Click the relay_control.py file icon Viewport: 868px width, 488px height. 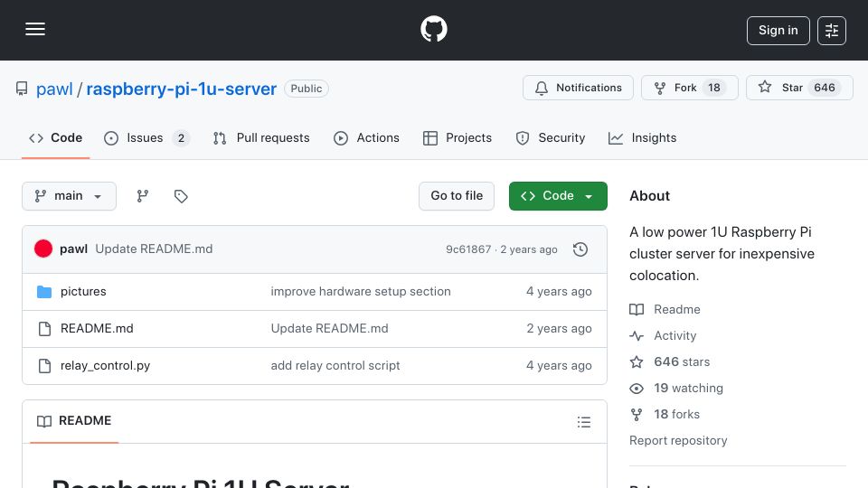[44, 366]
